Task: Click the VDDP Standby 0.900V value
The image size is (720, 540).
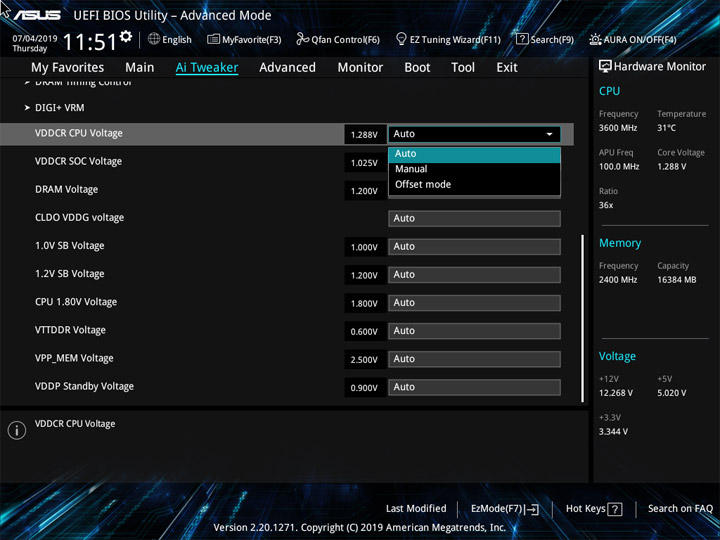Action: pos(364,388)
